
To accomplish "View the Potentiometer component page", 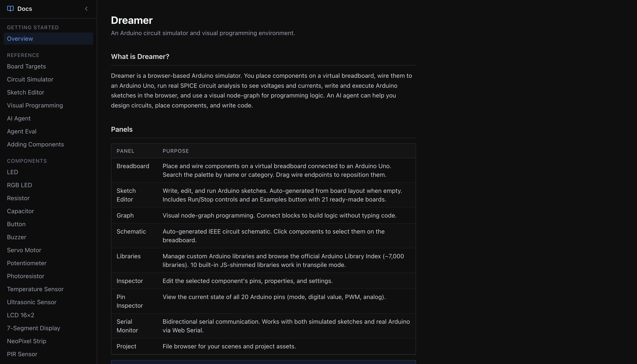I will coord(27,263).
